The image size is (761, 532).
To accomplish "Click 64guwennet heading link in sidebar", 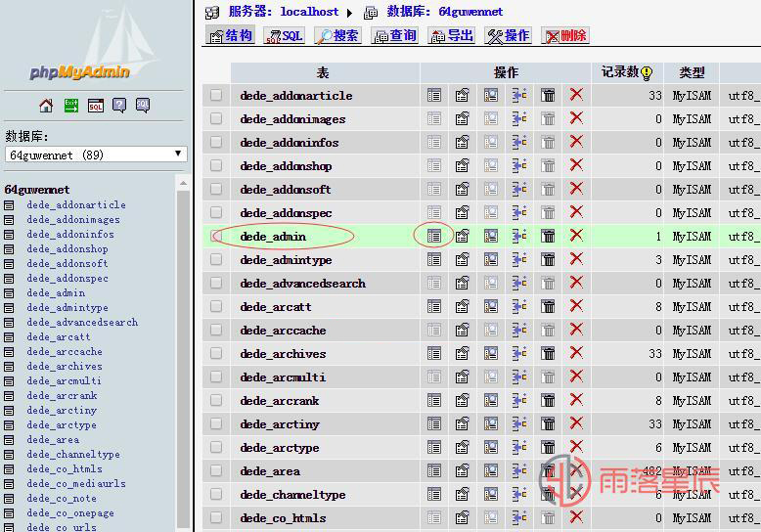I will (x=37, y=190).
